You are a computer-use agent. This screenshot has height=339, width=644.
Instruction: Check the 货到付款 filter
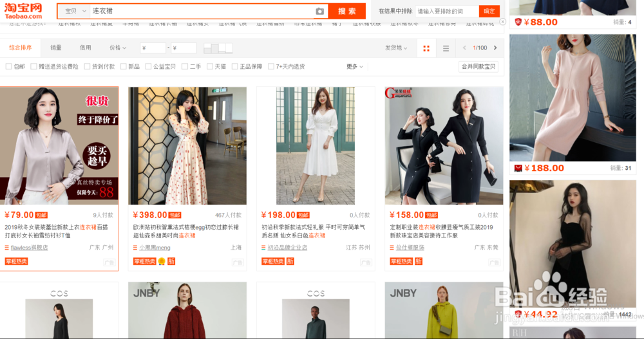(87, 66)
